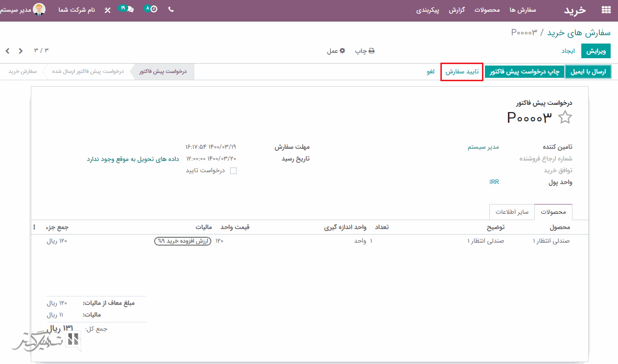Expand the چاپ print dropdown
618x364 pixels.
tap(365, 51)
